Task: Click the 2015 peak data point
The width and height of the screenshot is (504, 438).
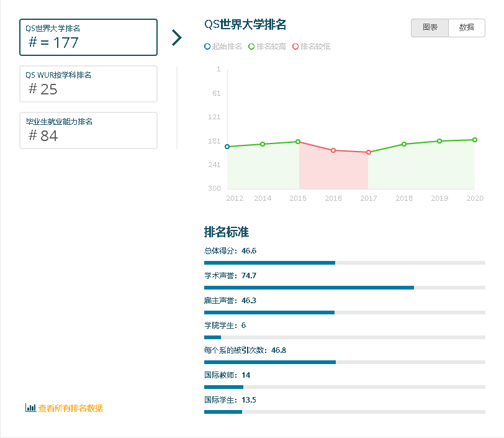Action: 298,141
